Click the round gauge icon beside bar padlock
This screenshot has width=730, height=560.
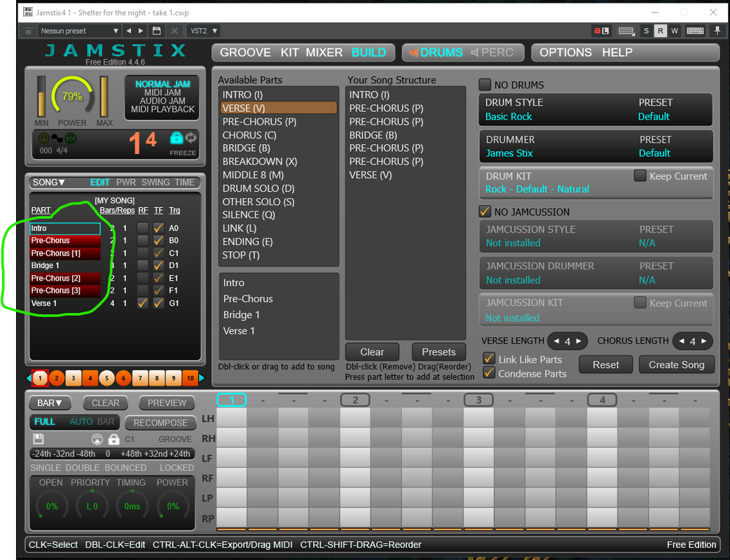(97, 439)
